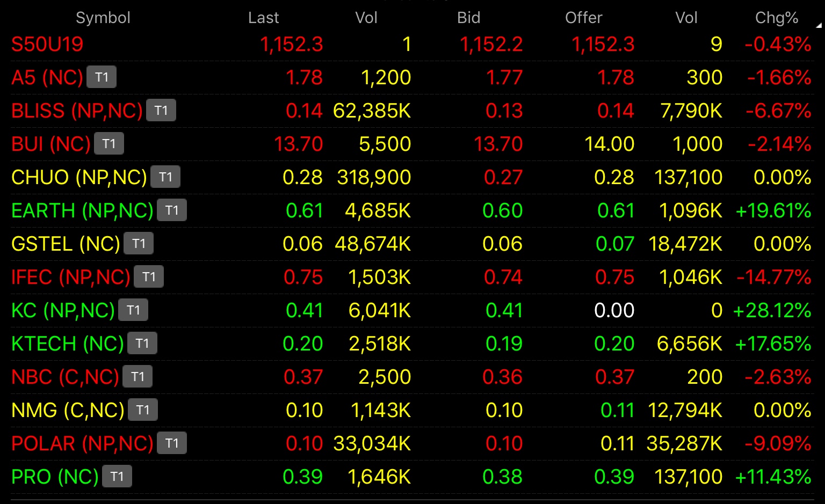Image resolution: width=825 pixels, height=504 pixels.
Task: Click the T1 badge beside EARTH (NP,NC)
Action: coord(172,210)
